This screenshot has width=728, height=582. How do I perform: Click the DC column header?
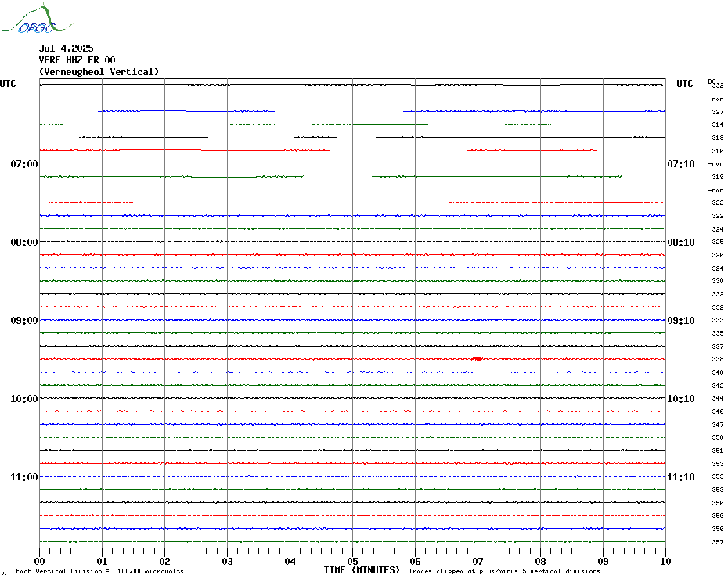click(712, 81)
